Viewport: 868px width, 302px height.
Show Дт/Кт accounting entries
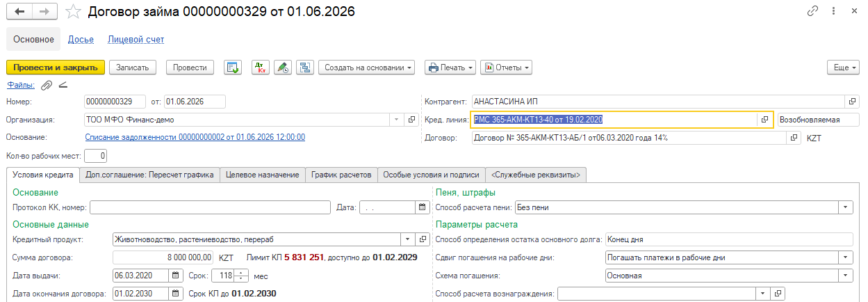[261, 67]
